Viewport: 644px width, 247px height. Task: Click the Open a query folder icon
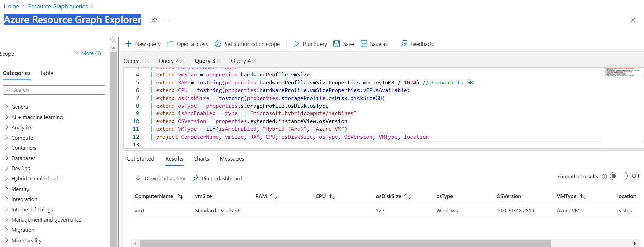tap(170, 44)
